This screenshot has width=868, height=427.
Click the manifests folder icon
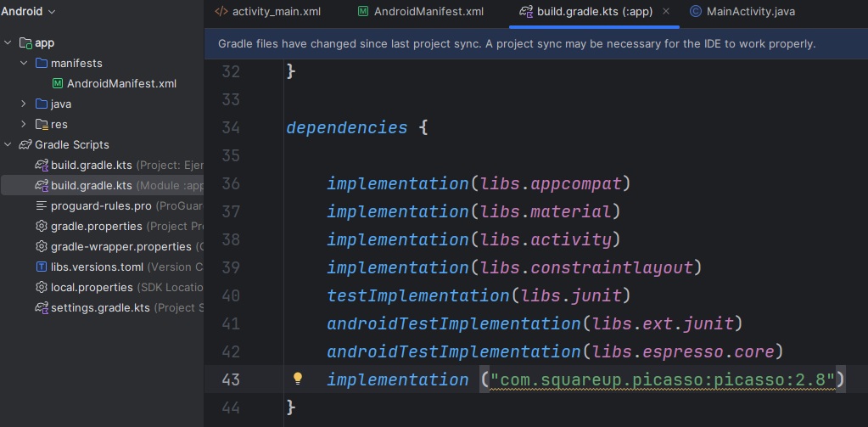point(42,63)
